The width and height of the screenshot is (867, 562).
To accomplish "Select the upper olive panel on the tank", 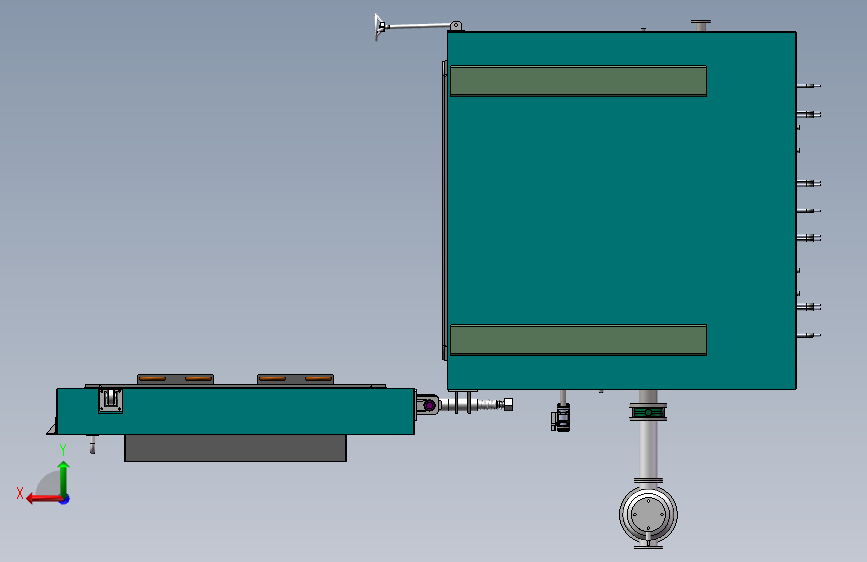I will point(578,81).
